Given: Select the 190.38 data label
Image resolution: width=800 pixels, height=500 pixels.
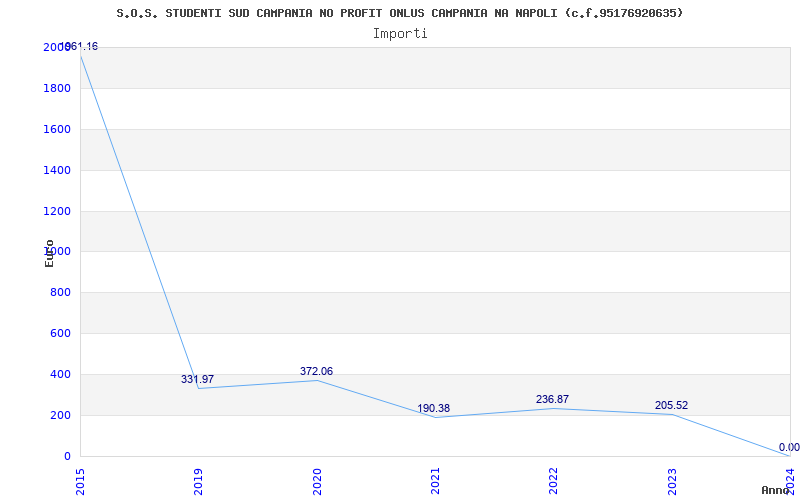Looking at the screenshot, I should [434, 408].
